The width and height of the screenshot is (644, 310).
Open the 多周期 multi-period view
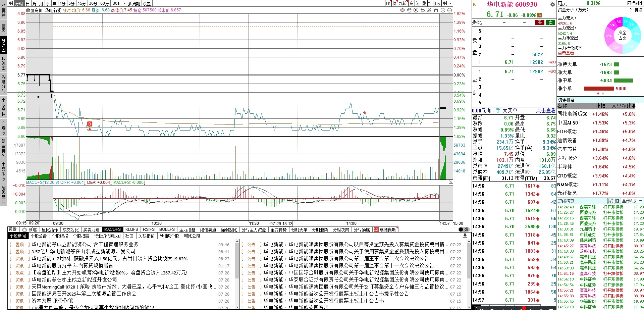coord(134,3)
